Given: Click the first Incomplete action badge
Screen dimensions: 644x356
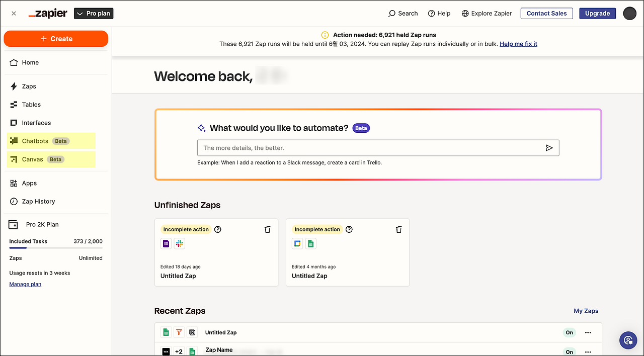Looking at the screenshot, I should pyautogui.click(x=186, y=229).
